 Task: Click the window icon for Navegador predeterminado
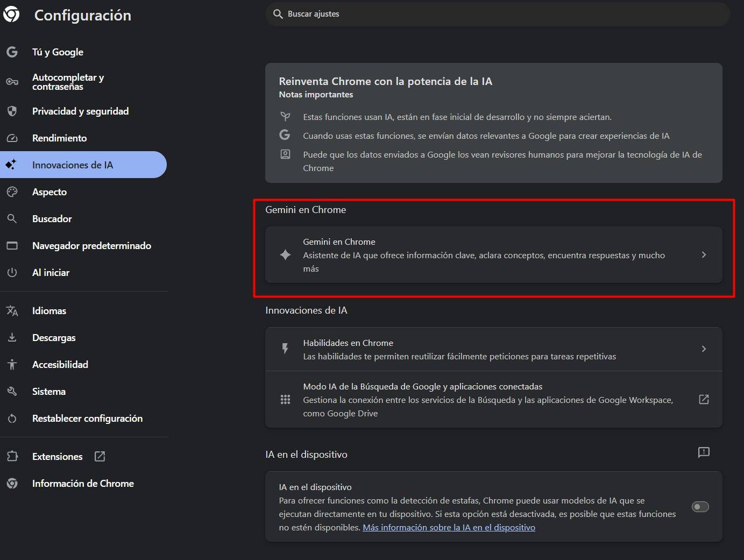(12, 246)
